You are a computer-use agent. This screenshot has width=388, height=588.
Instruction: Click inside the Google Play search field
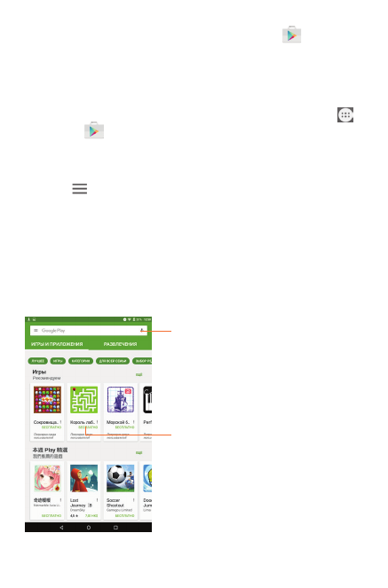tap(89, 331)
